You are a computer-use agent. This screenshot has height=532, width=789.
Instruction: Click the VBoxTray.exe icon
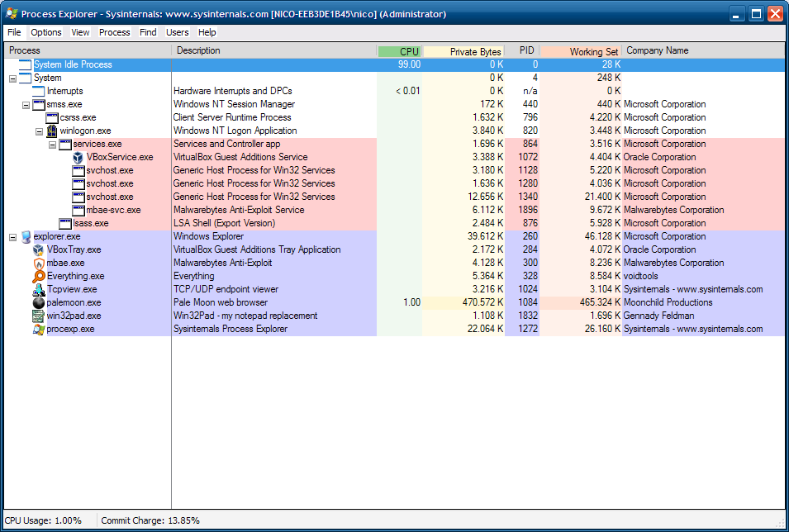coord(39,249)
